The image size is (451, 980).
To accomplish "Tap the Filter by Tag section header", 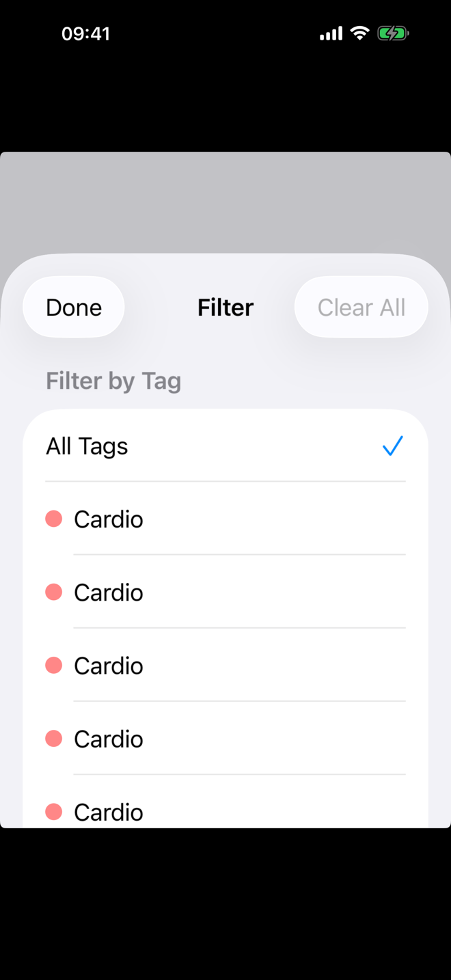I will pos(113,381).
